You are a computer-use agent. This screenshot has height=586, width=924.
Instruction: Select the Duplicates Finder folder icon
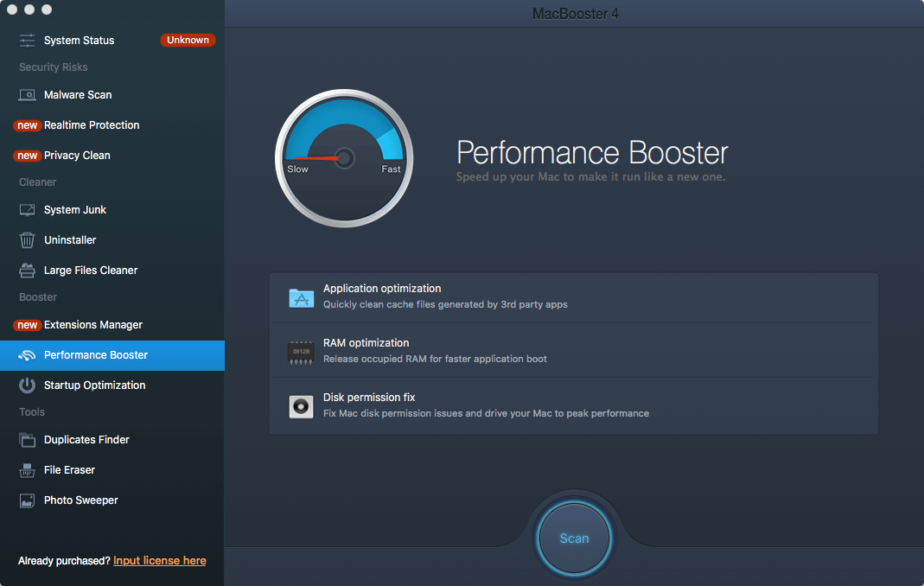coord(28,440)
